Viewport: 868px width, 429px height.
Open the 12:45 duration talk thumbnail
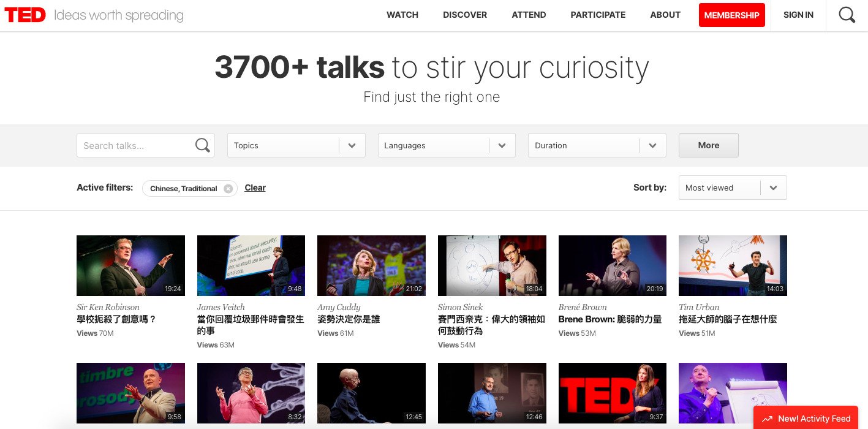[371, 393]
